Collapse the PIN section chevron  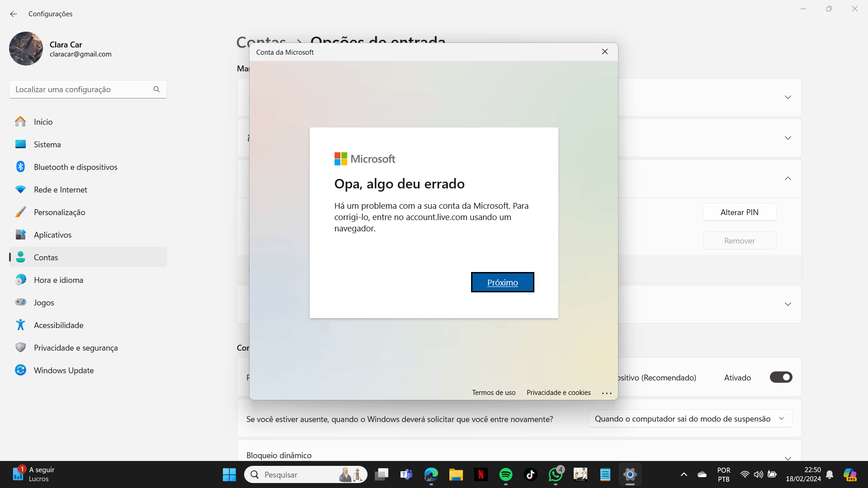click(788, 178)
